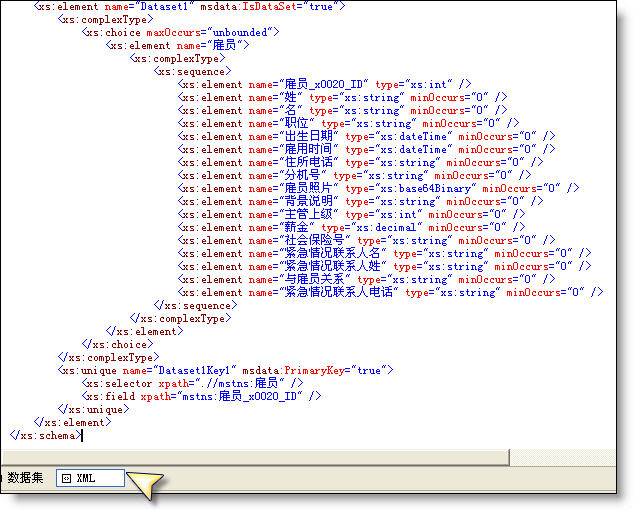Click the xs:unique Dataset1Key1 line
Viewport: 633px width, 510px height.
(226, 370)
